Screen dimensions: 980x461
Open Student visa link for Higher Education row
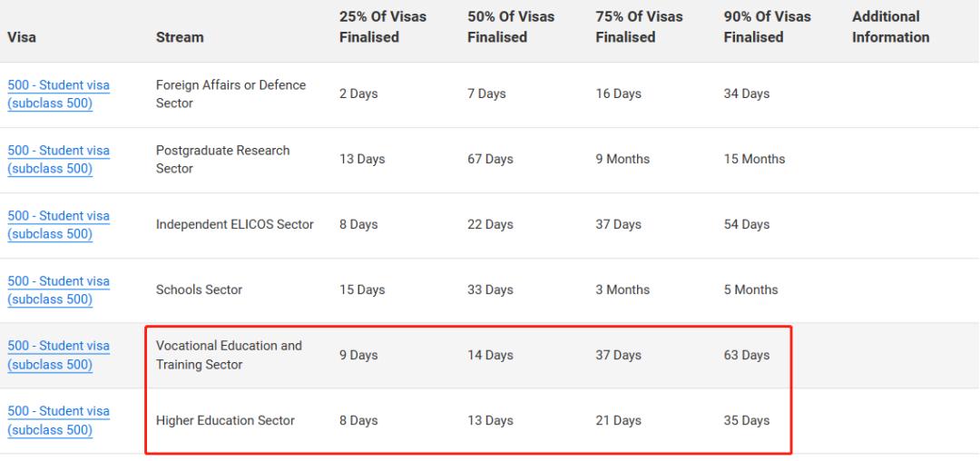point(59,420)
